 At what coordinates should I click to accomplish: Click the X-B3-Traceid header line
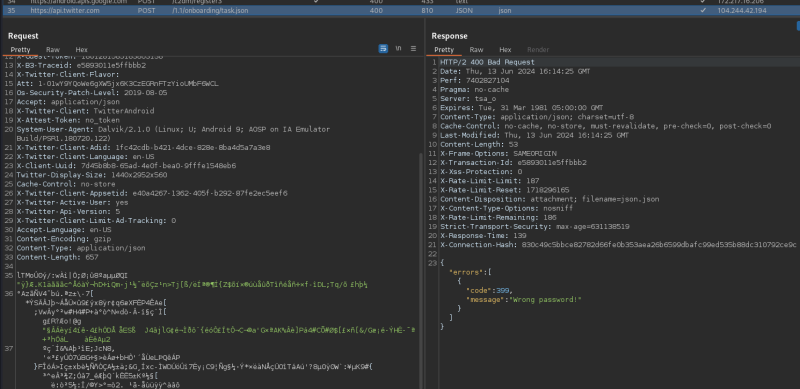pyautogui.click(x=81, y=65)
